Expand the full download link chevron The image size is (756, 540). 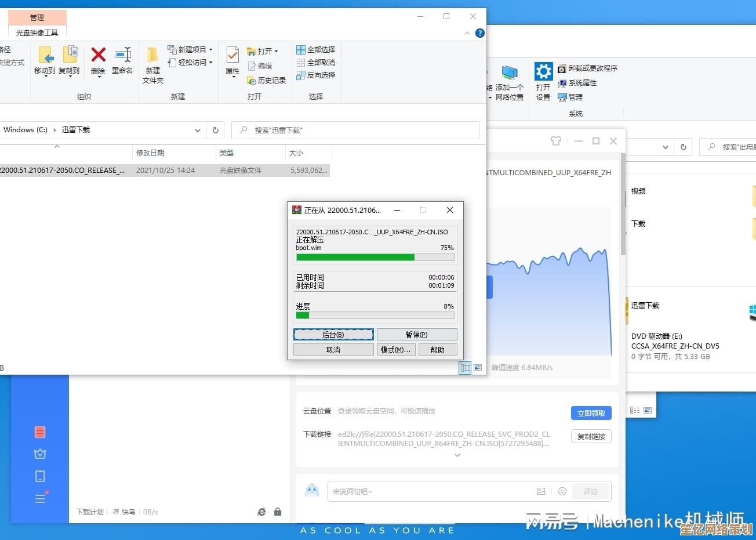coord(457,455)
